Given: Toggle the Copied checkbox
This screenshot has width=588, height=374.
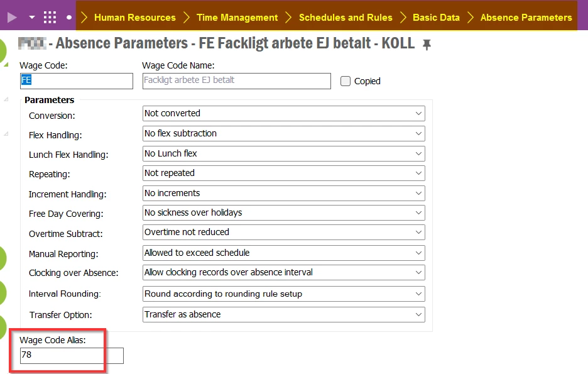Looking at the screenshot, I should (x=346, y=81).
